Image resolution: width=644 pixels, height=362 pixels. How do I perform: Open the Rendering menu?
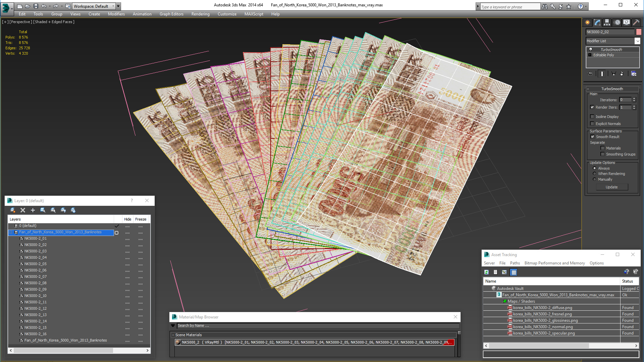201,14
